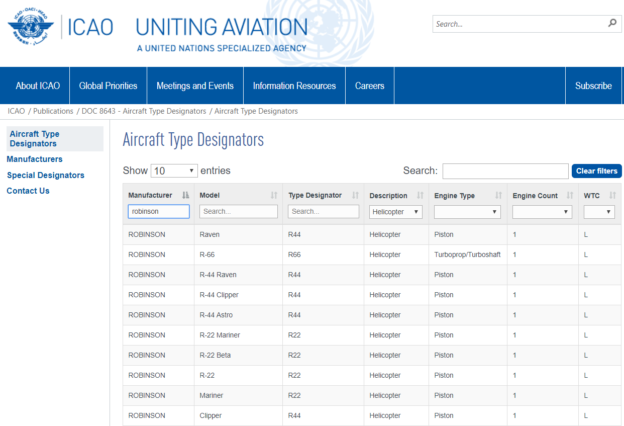The image size is (624, 426).
Task: Open the Description filter dropdown set to Helicopter
Action: pyautogui.click(x=396, y=212)
